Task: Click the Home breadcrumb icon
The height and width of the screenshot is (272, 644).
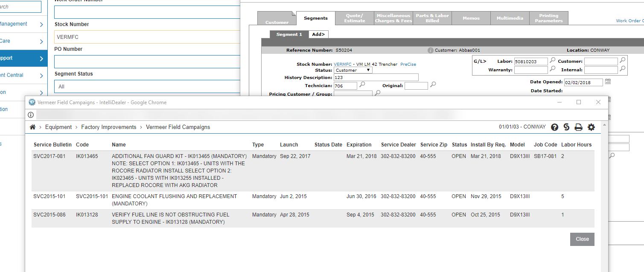Action: tap(32, 127)
